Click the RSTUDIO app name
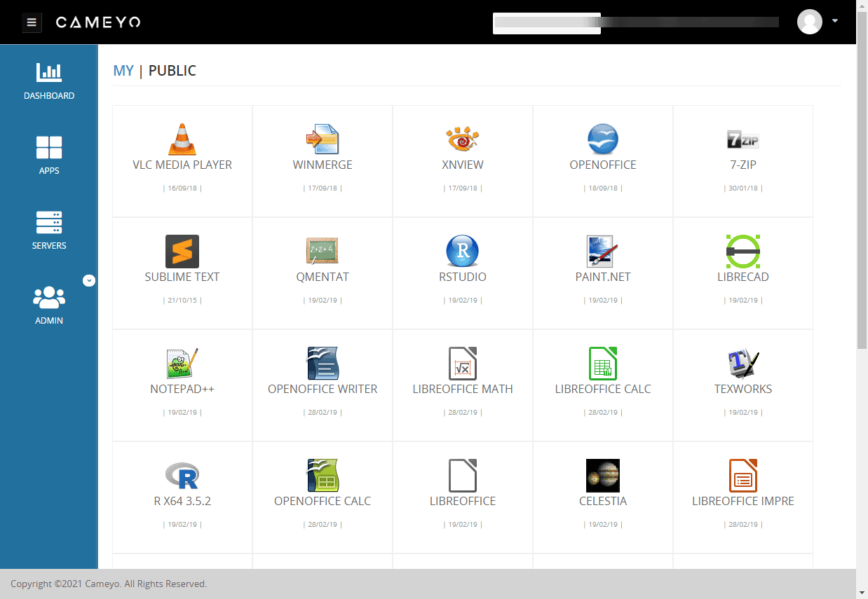Image resolution: width=868 pixels, height=599 pixels. click(463, 277)
